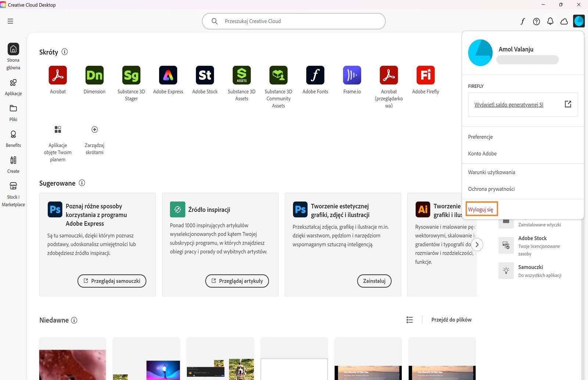Open Stock i Marketplace in sidebar
This screenshot has width=588, height=380.
click(13, 195)
